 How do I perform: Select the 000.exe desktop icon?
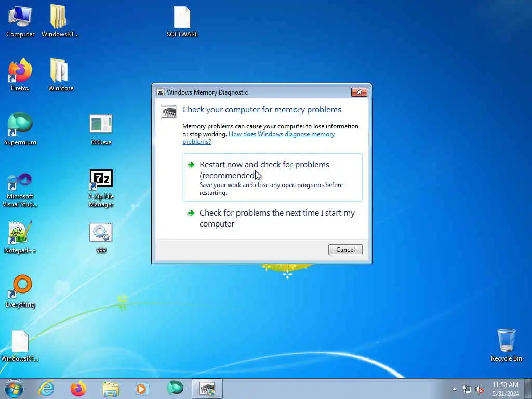coord(101,129)
